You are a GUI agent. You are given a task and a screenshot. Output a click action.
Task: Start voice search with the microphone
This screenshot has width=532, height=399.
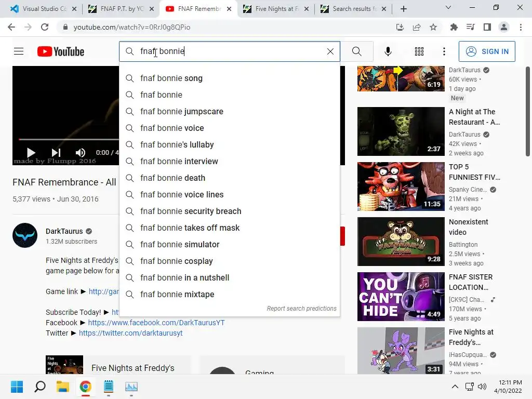388,51
